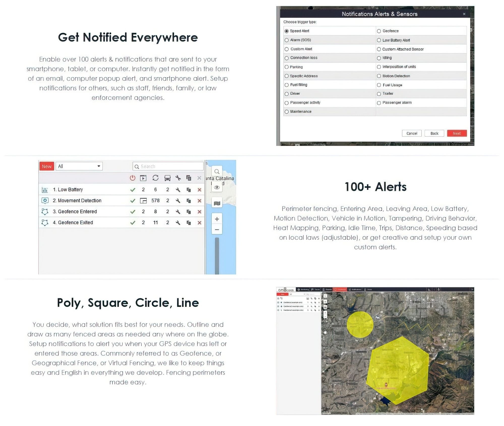This screenshot has width=504, height=426.
Task: Click the copy/duplicate icon on row 2
Action: 190,200
